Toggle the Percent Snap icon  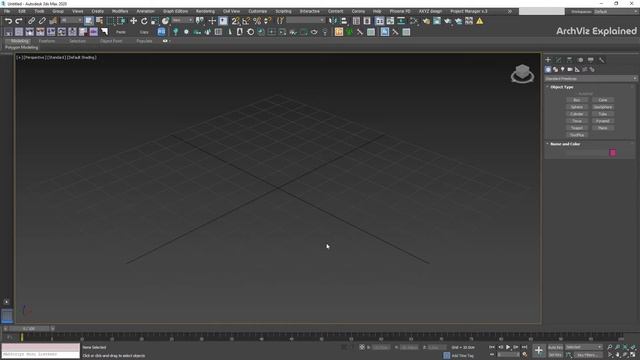click(257, 21)
